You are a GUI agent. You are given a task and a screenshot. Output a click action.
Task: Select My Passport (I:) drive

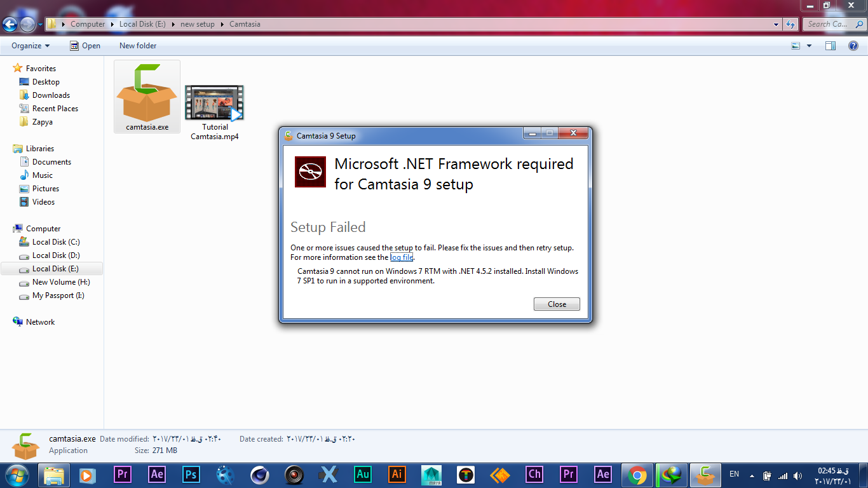(x=58, y=295)
